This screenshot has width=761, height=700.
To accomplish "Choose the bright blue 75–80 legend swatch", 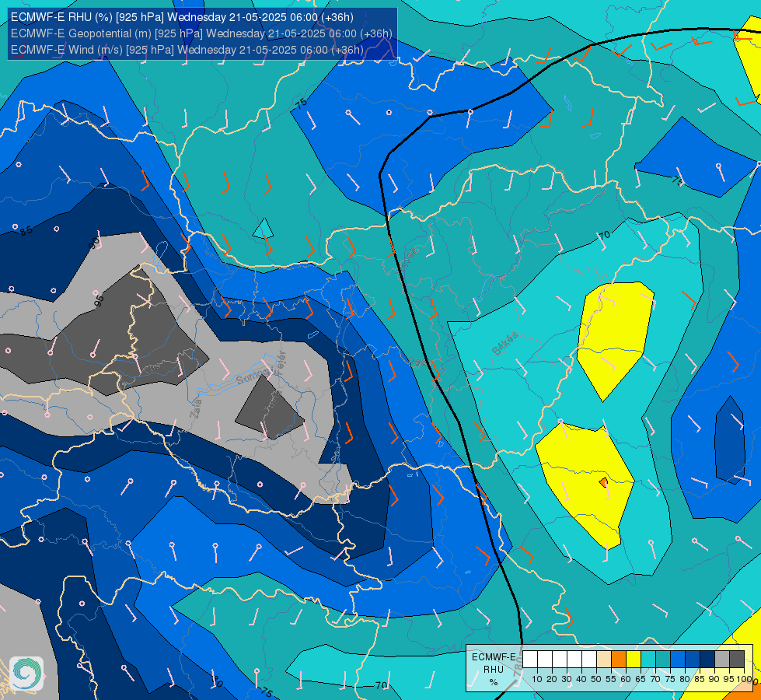I will click(678, 660).
